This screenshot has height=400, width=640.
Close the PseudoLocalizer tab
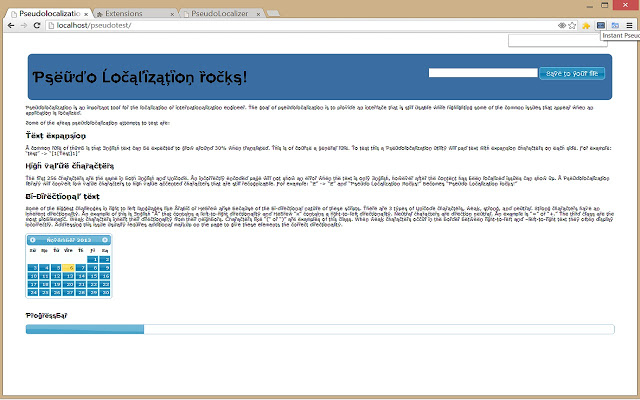click(258, 14)
